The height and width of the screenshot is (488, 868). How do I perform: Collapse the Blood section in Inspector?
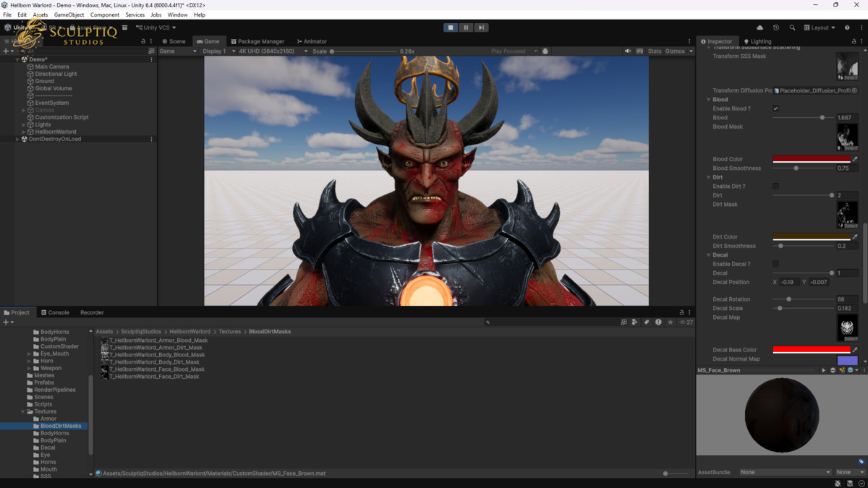pos(708,100)
